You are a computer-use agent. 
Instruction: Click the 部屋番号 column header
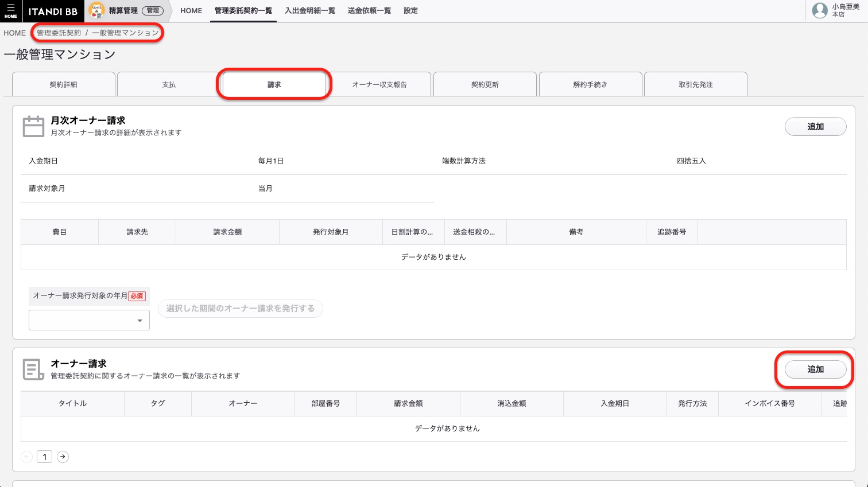click(325, 404)
